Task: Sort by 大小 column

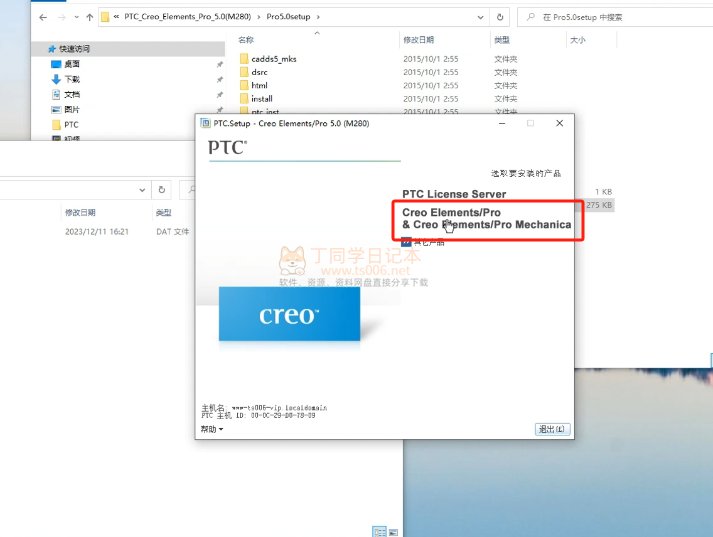Action: pyautogui.click(x=577, y=40)
